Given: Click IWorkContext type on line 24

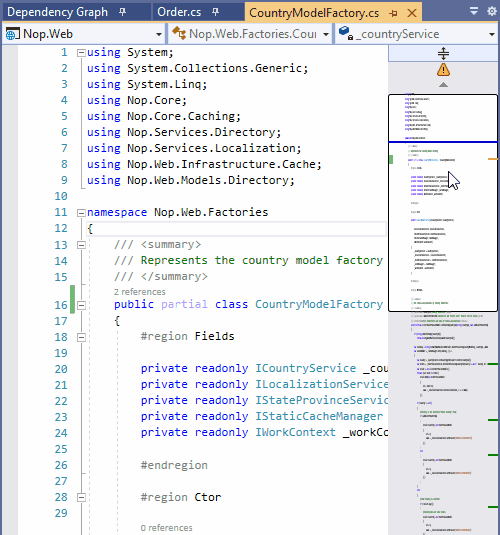Looking at the screenshot, I should tap(296, 432).
